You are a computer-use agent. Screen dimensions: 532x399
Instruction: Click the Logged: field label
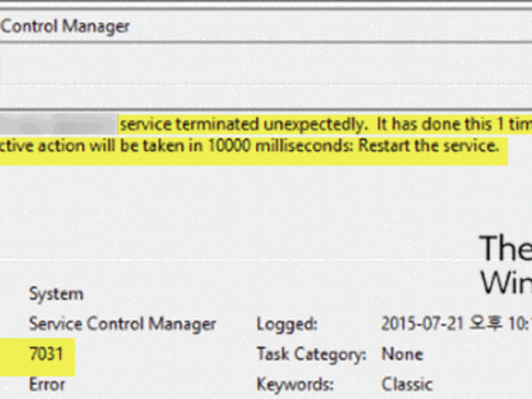(x=287, y=325)
